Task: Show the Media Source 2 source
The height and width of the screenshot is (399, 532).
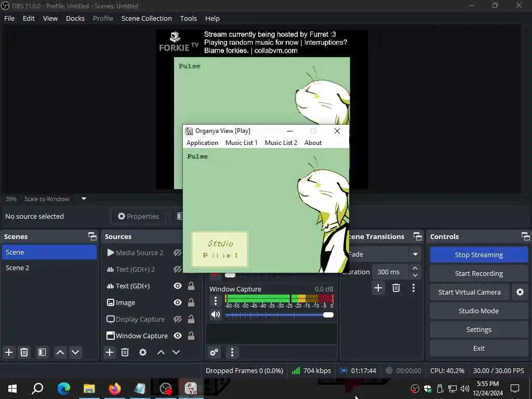Action: [x=178, y=253]
